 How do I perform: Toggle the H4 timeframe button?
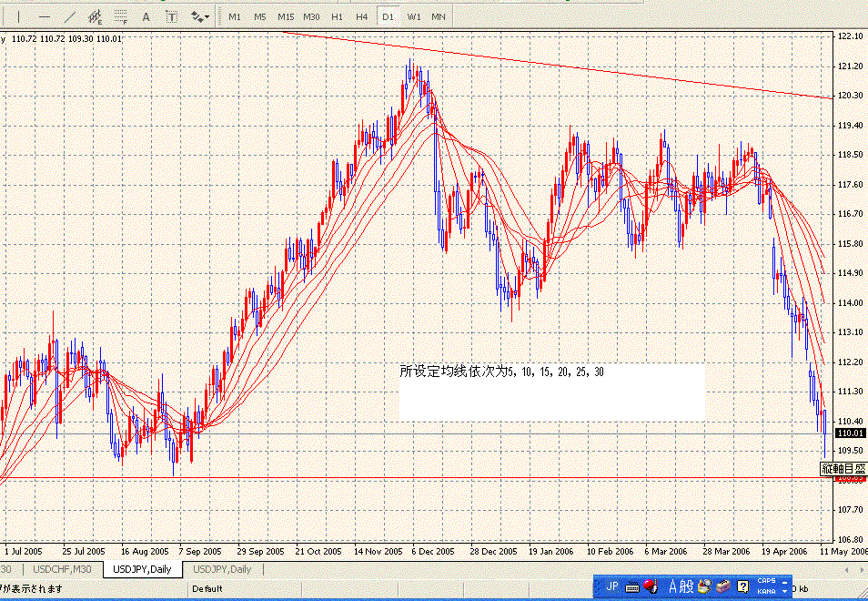[362, 16]
